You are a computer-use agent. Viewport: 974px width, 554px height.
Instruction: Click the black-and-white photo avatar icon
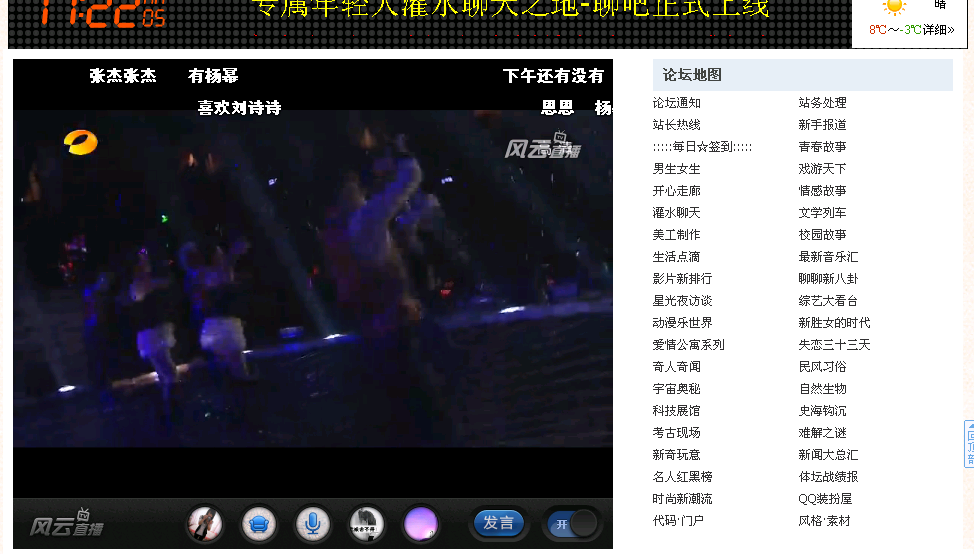coord(367,523)
